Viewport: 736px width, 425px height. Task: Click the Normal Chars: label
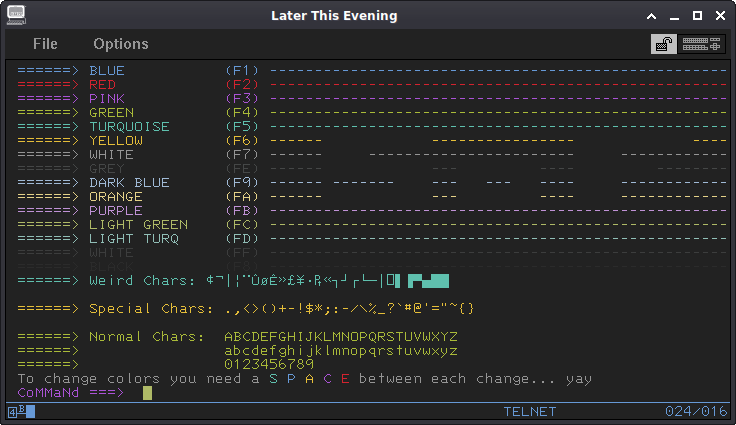pos(147,337)
